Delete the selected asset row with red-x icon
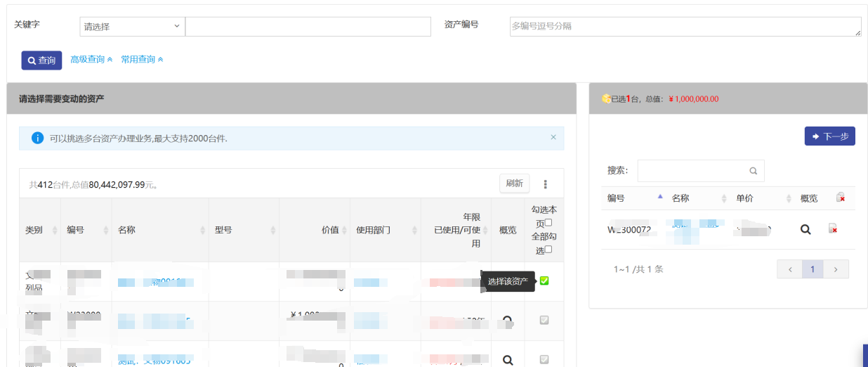 coord(833,228)
